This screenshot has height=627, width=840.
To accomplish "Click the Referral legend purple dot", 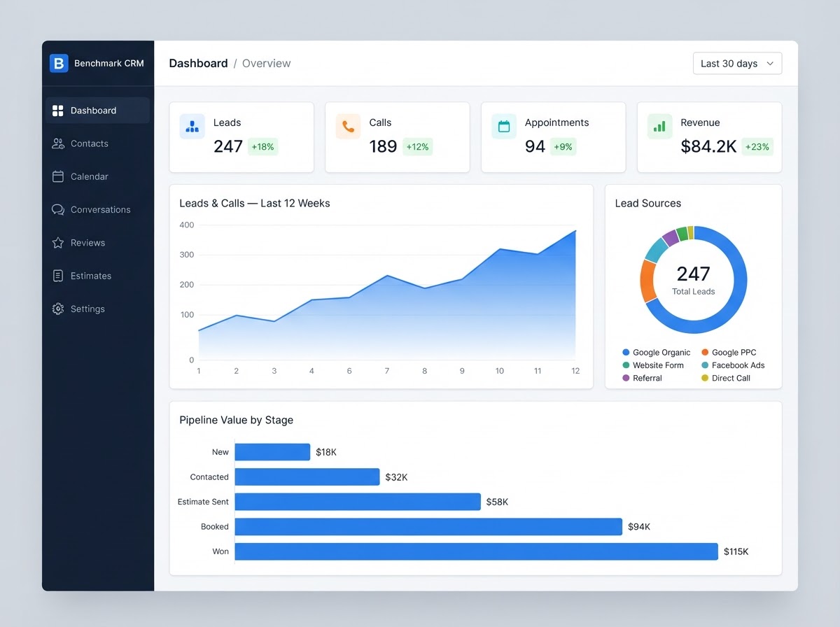I will click(x=626, y=378).
